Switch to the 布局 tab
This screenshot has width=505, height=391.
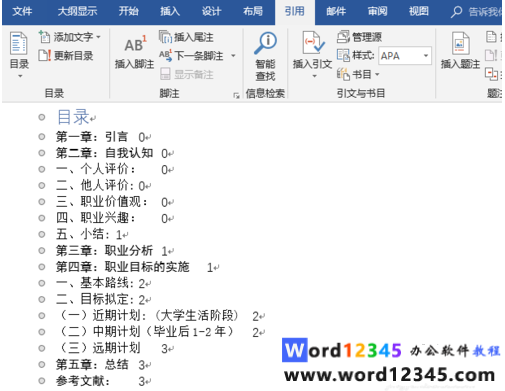tap(253, 12)
